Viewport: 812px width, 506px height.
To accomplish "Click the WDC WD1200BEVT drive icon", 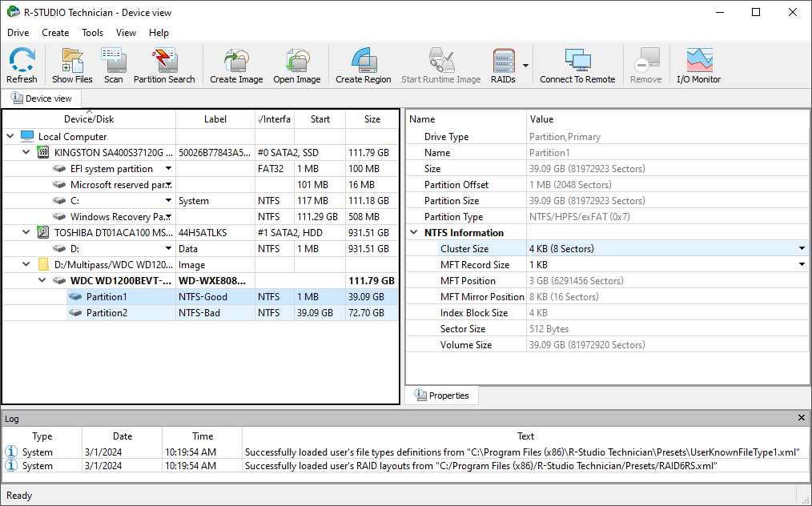I will 59,281.
